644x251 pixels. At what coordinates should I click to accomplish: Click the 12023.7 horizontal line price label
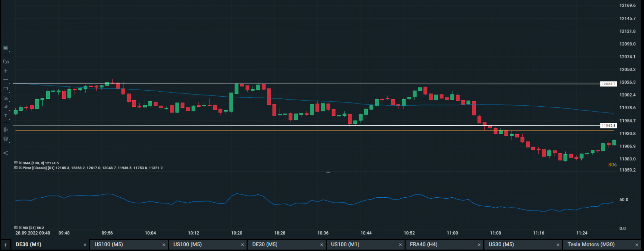pyautogui.click(x=608, y=84)
